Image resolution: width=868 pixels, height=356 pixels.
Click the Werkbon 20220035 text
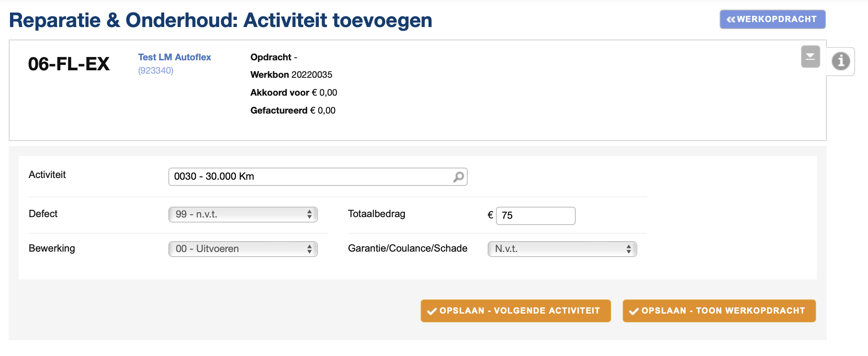coord(291,75)
